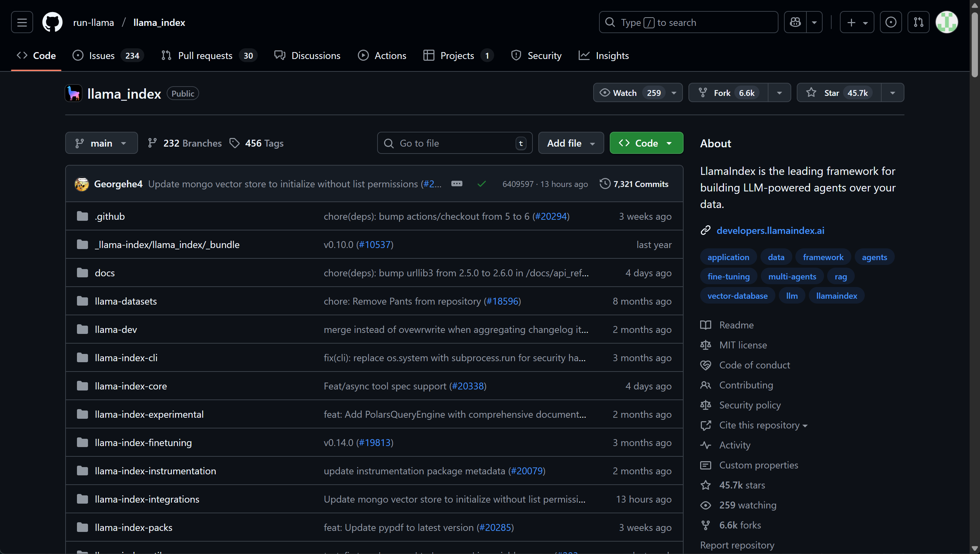The height and width of the screenshot is (554, 980).
Task: Open Copilot dropdown arrow beside chat icon
Action: click(814, 22)
